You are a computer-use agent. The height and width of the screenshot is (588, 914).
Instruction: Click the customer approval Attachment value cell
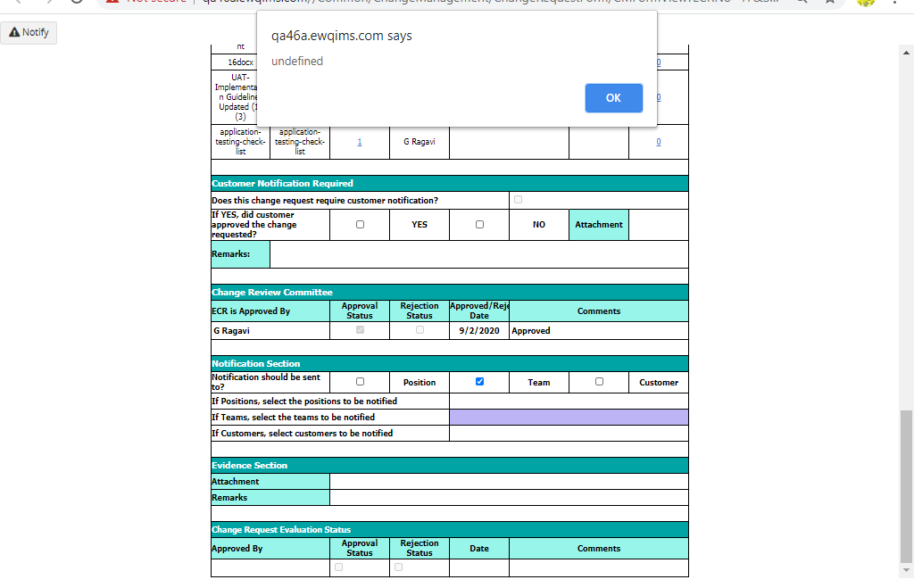[659, 225]
